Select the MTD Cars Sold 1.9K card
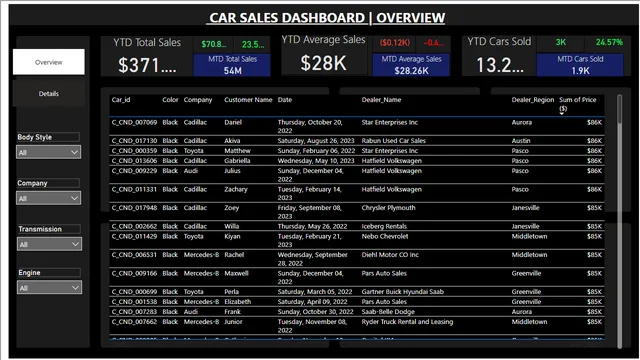 (x=580, y=65)
